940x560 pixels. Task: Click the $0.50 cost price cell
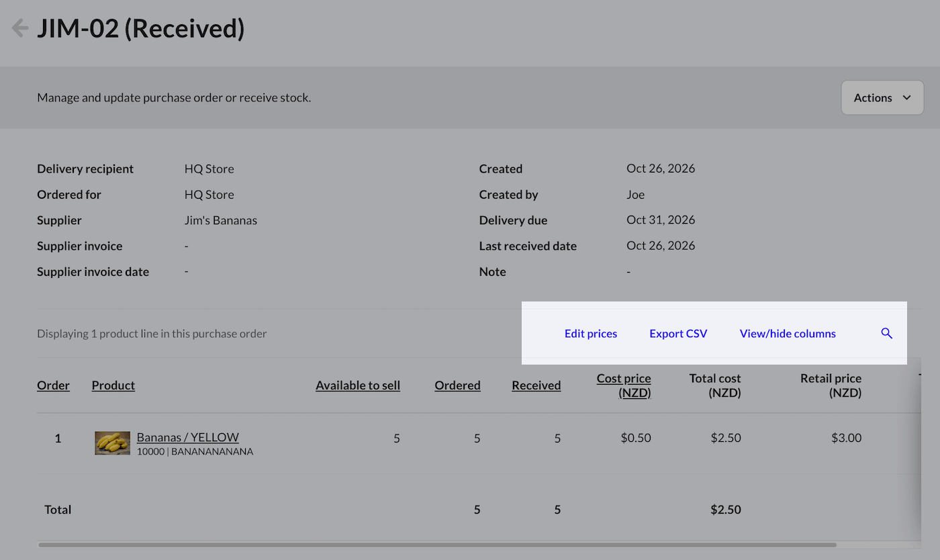pyautogui.click(x=636, y=438)
